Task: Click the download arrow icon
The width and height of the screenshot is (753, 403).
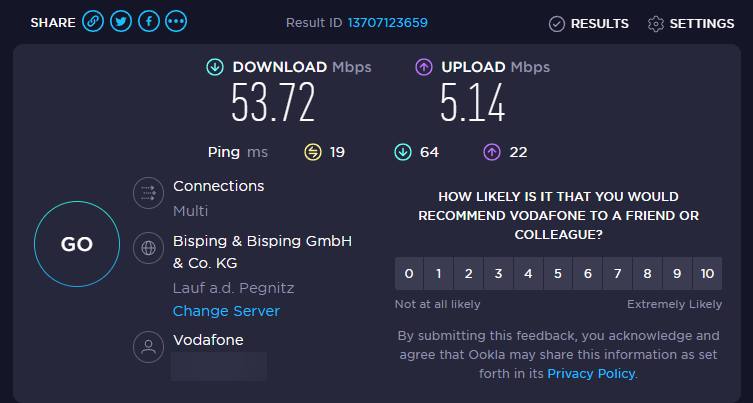Action: [214, 67]
